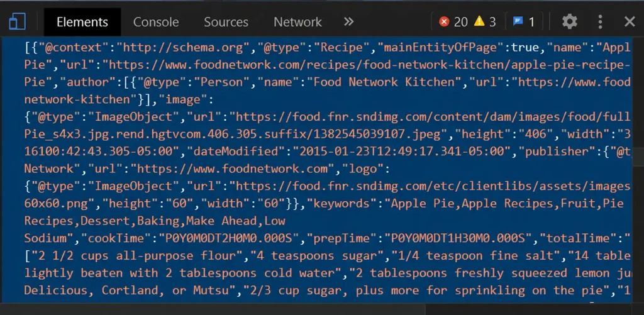
Task: Switch to the Elements tab
Action: coord(82,22)
